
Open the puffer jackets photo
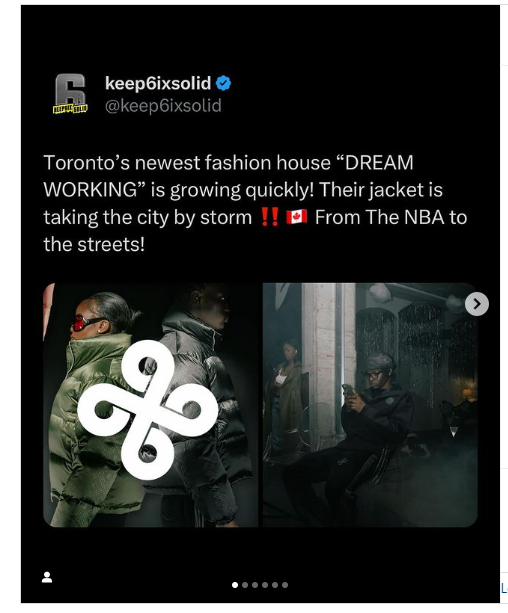pyautogui.click(x=151, y=405)
